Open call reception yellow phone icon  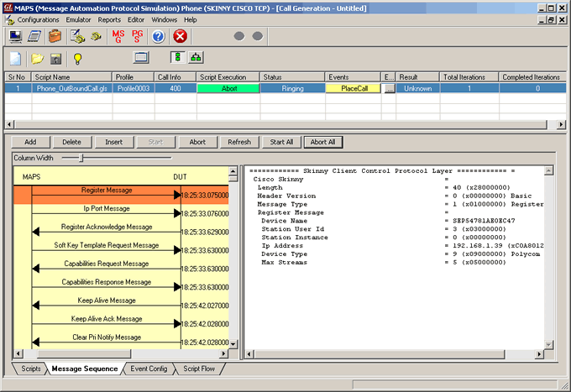coord(96,36)
